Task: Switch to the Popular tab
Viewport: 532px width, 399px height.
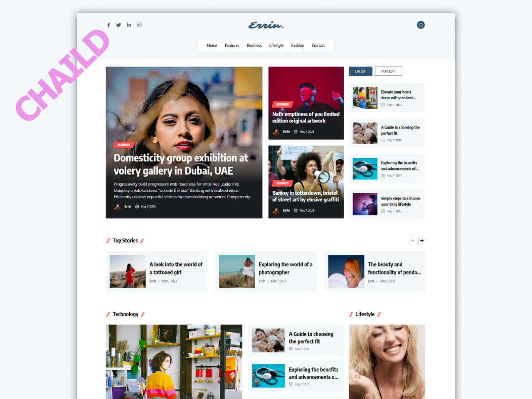Action: [388, 71]
